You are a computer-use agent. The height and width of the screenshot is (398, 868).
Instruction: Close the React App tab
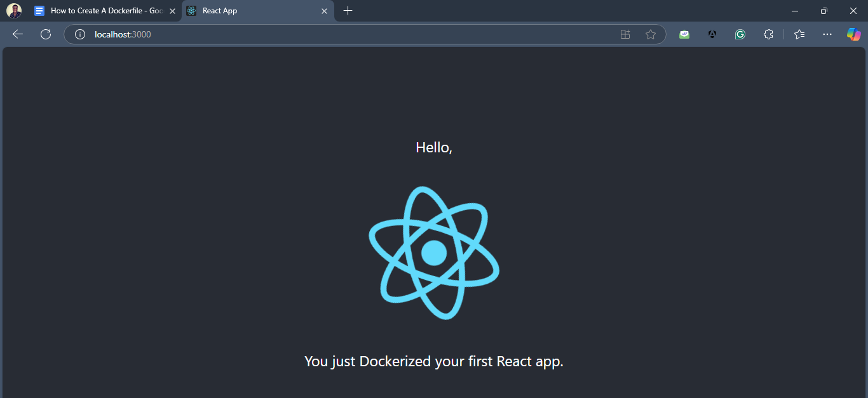click(x=324, y=11)
